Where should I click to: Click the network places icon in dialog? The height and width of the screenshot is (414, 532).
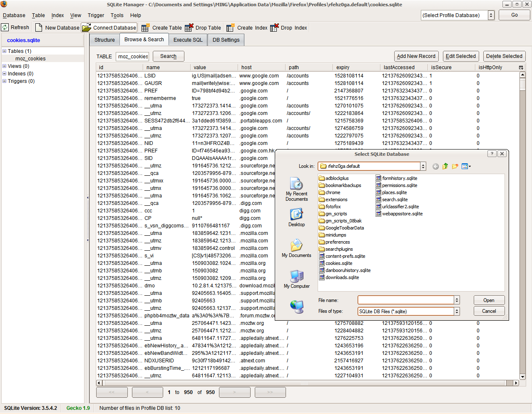tap(296, 307)
